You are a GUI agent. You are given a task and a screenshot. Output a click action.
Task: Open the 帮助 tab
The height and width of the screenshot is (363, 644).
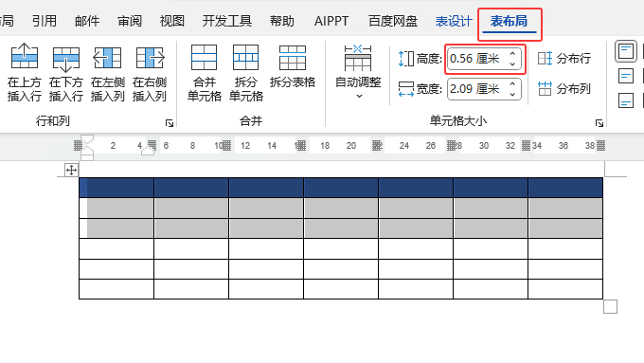(282, 21)
